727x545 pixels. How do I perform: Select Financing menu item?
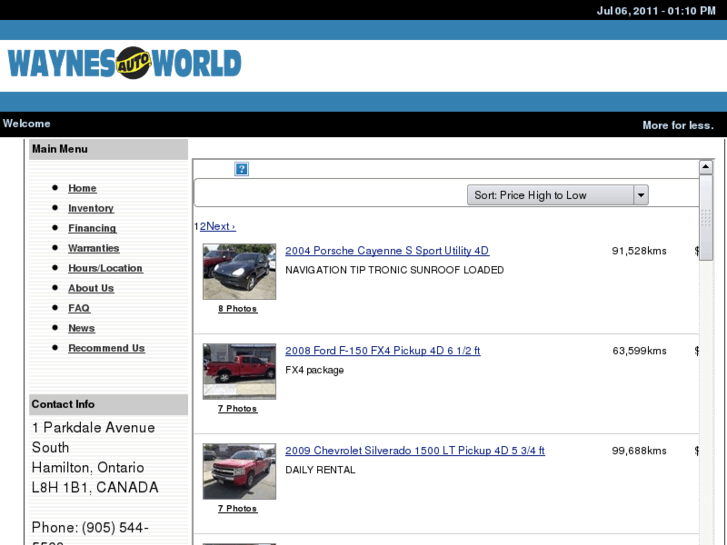tap(92, 228)
